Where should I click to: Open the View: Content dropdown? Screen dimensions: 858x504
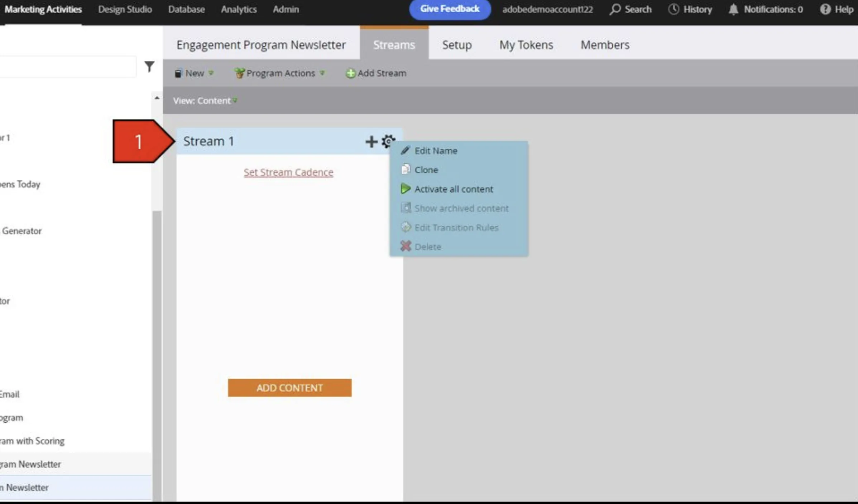[x=205, y=101]
